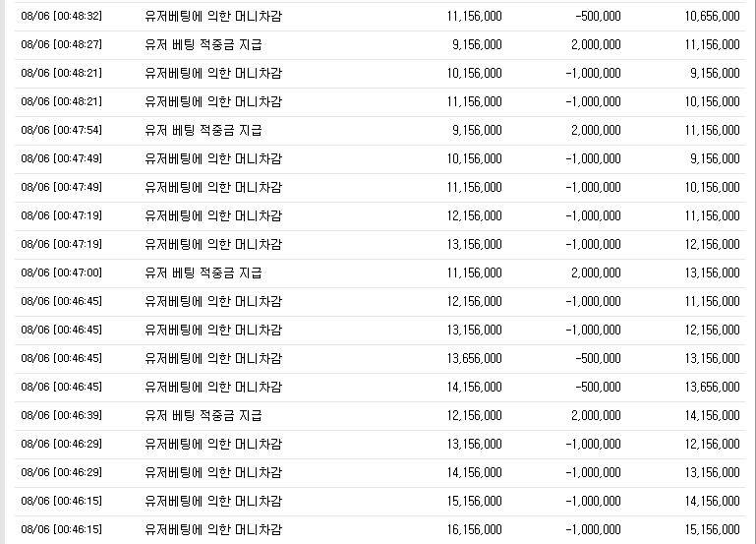
Task: Click the 9,156,000 previous balance at 00:47:54
Action: point(477,130)
